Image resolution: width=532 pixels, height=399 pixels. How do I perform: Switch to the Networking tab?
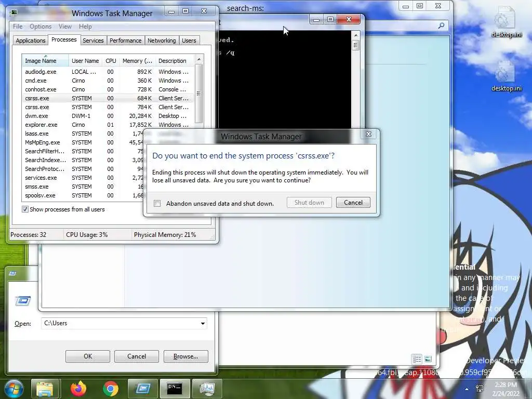click(x=162, y=41)
